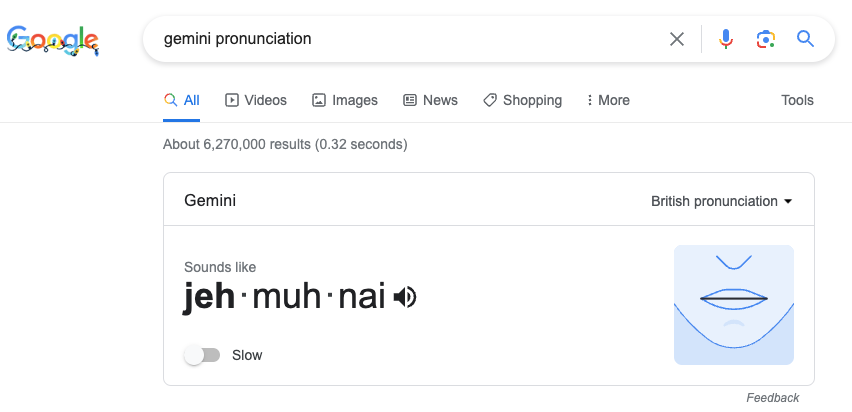Open the Tools search options
The width and height of the screenshot is (852, 412).
click(x=797, y=100)
